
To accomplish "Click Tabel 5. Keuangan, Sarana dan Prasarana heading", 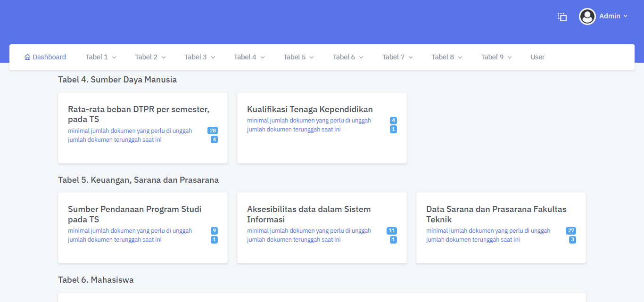I will pyautogui.click(x=138, y=180).
